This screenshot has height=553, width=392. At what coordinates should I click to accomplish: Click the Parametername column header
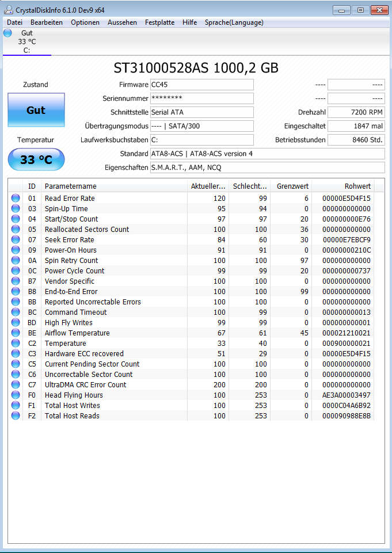click(x=114, y=186)
